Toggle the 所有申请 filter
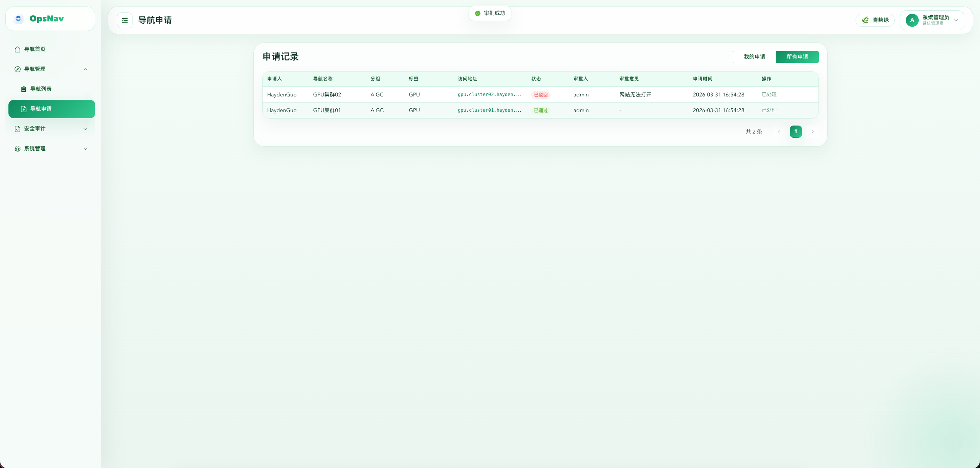The width and height of the screenshot is (980, 468). coord(797,57)
